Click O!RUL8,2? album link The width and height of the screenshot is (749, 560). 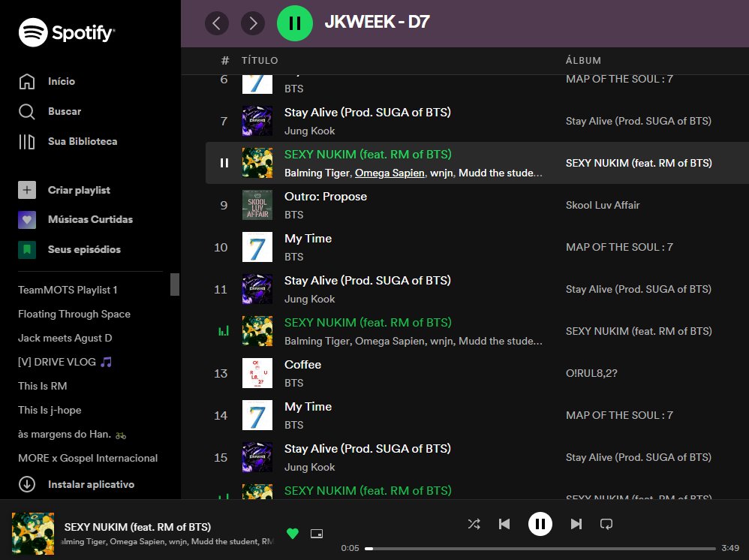591,373
